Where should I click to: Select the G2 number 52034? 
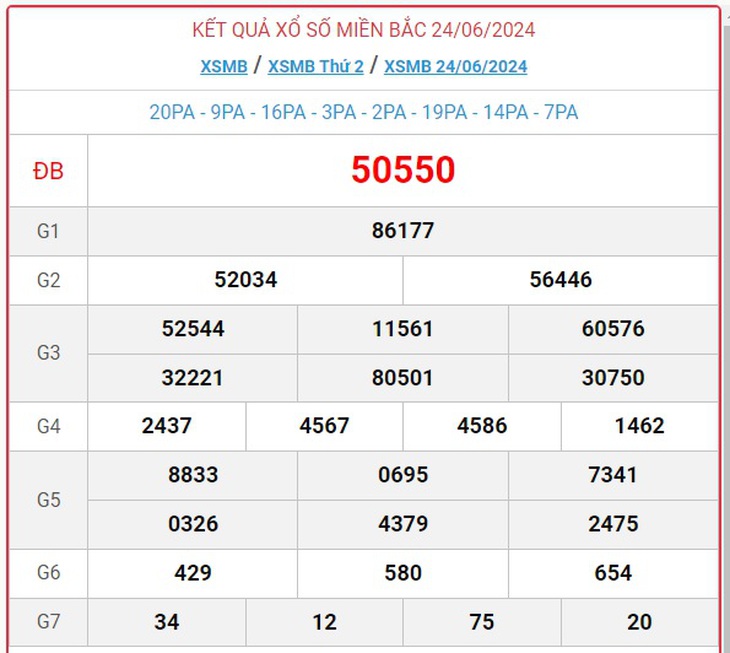245,280
